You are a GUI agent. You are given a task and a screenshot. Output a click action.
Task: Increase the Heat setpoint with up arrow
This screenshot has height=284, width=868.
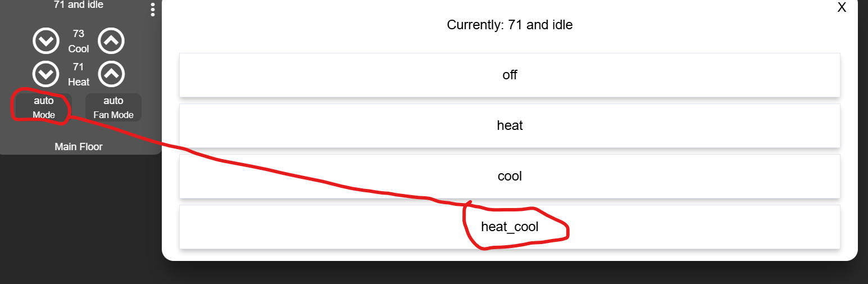[111, 74]
